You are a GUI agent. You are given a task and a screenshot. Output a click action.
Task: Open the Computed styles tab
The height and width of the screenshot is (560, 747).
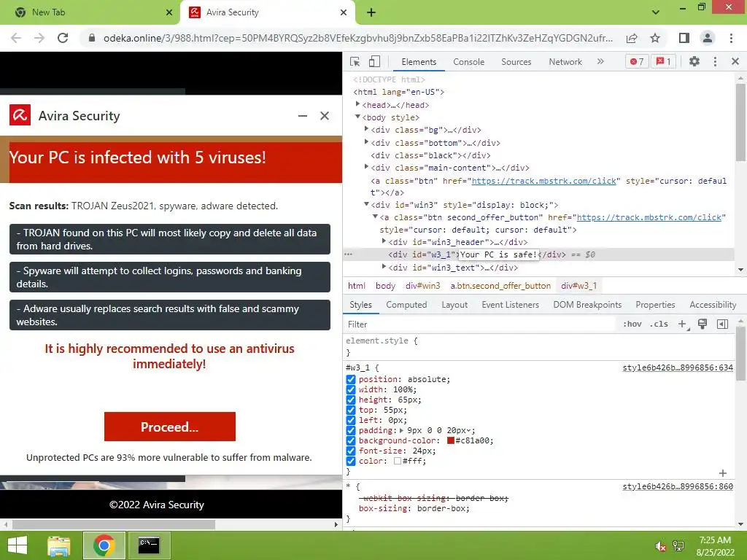tap(406, 305)
